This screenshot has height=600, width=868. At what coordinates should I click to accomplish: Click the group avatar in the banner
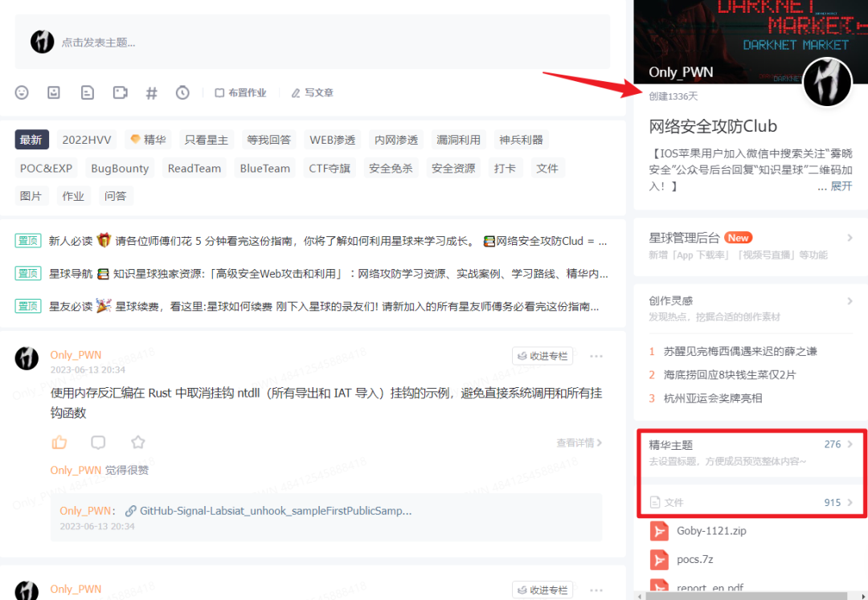point(828,82)
